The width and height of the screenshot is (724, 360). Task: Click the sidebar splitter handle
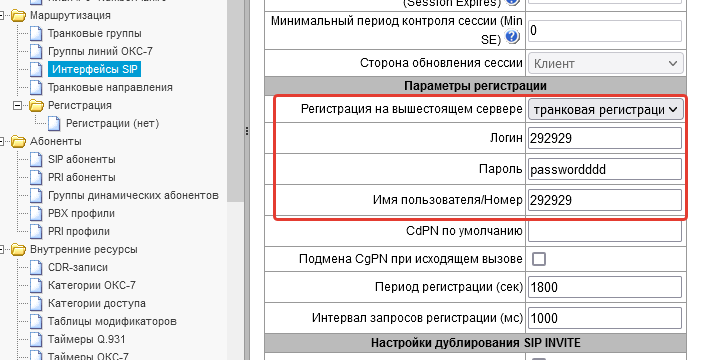click(x=247, y=132)
